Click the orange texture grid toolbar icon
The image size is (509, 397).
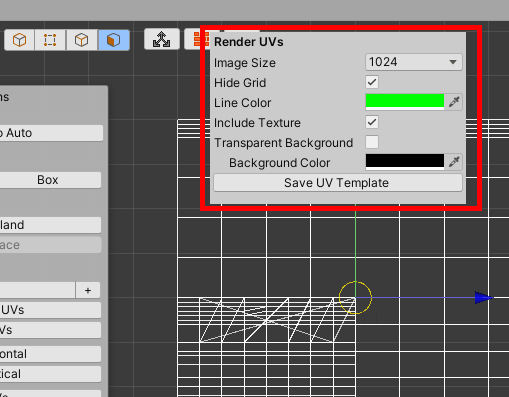(201, 39)
